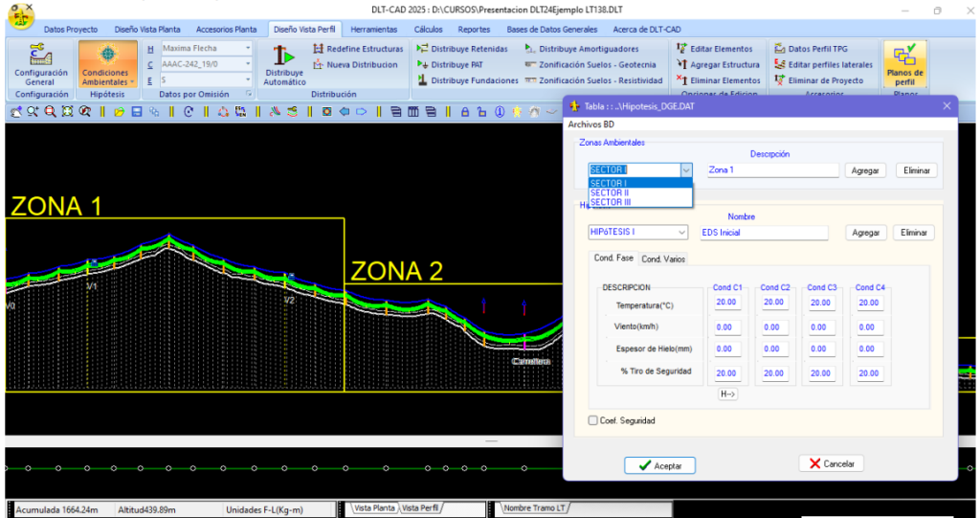Toggle the Coef. Seguridad checkbox
980x518 pixels.
593,420
